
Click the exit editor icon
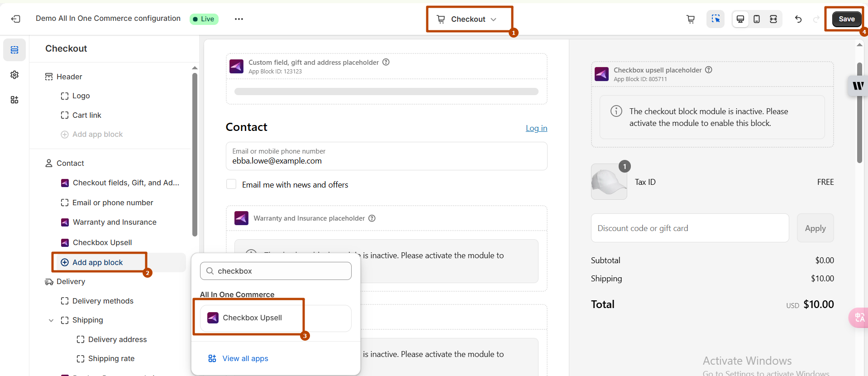(x=15, y=19)
